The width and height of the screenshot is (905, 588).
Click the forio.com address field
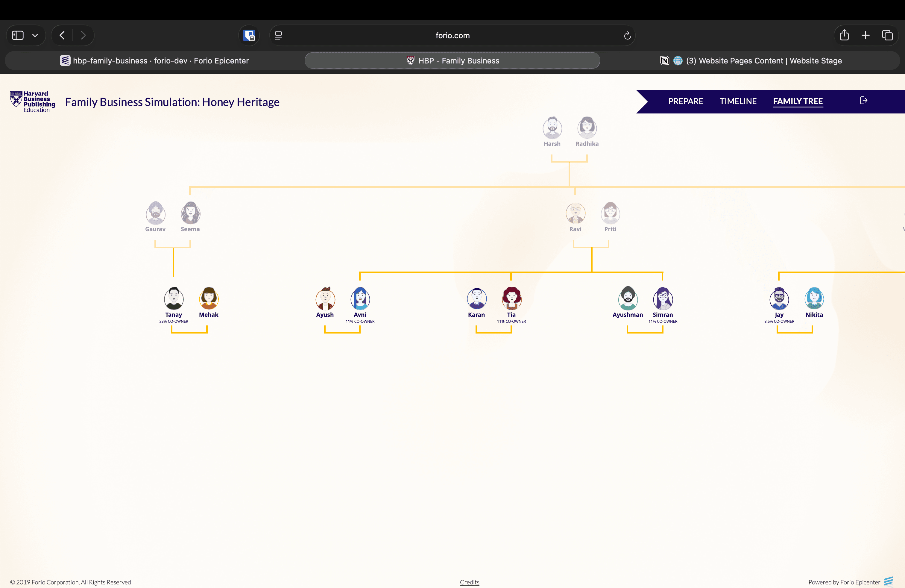452,35
